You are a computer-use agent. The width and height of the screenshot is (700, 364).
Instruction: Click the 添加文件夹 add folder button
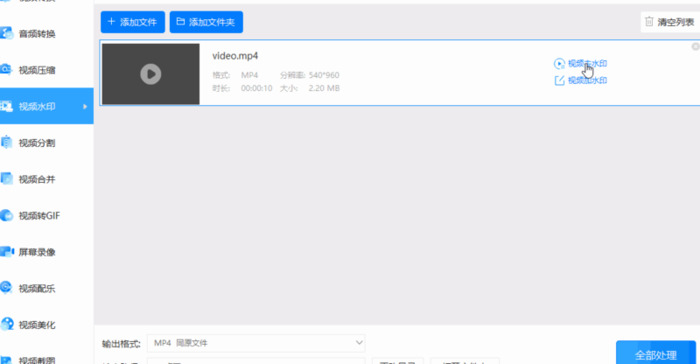click(206, 22)
